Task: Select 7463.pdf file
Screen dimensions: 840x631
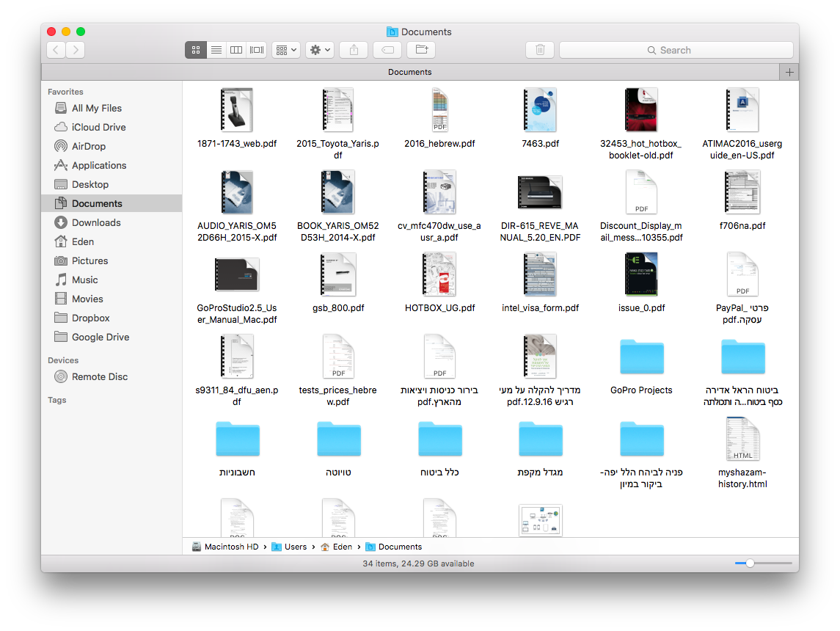Action: (x=540, y=110)
